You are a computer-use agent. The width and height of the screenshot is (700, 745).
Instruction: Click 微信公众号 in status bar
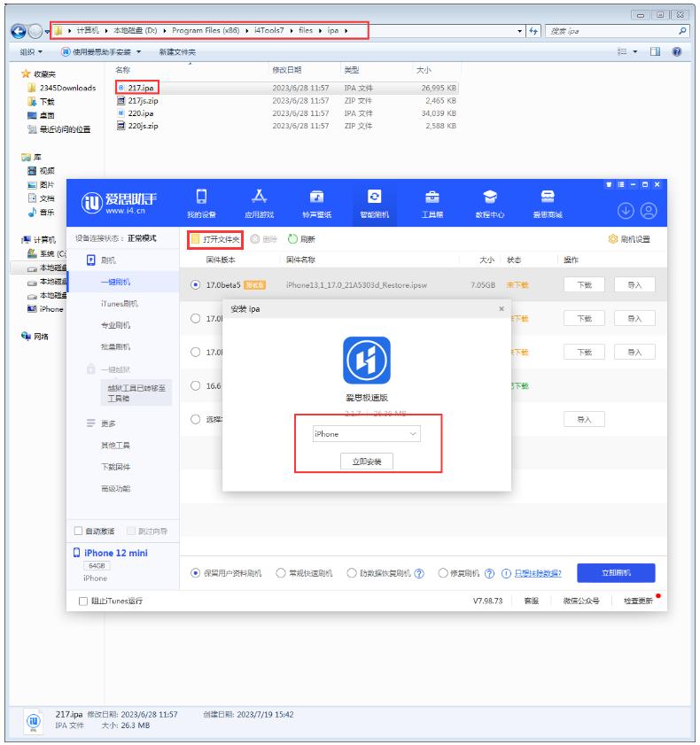tap(581, 601)
